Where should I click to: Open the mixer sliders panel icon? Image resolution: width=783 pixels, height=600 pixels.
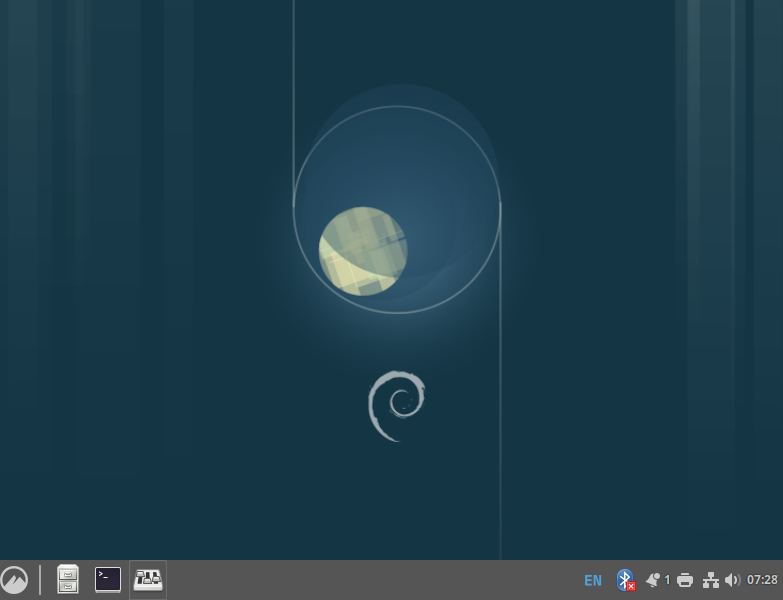coord(148,580)
